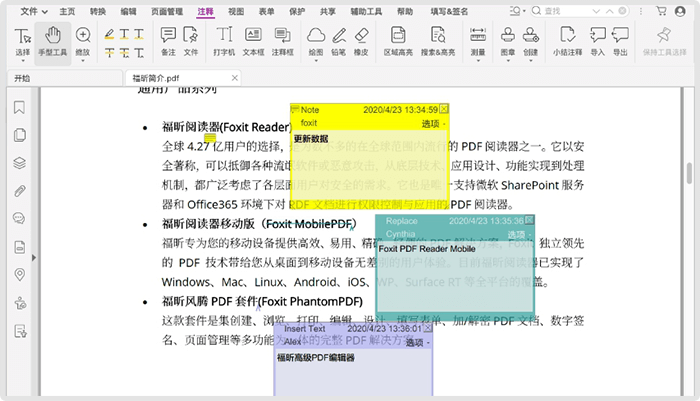This screenshot has width=700, height=401.
Task: Open the Stamp tool (图章)
Action: tap(508, 41)
